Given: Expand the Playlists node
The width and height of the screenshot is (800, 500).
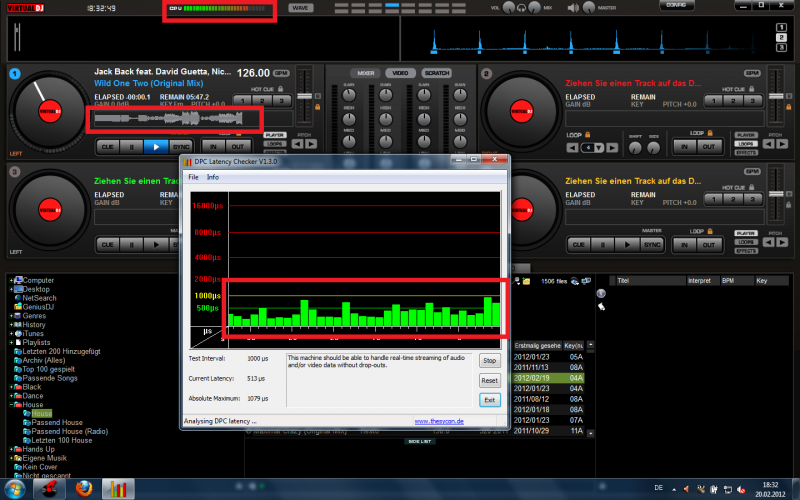Looking at the screenshot, I should point(11,342).
